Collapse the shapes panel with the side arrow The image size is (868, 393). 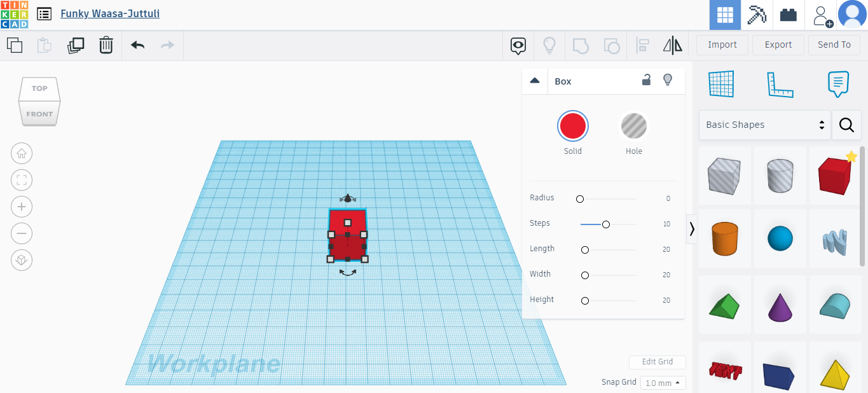click(x=692, y=229)
